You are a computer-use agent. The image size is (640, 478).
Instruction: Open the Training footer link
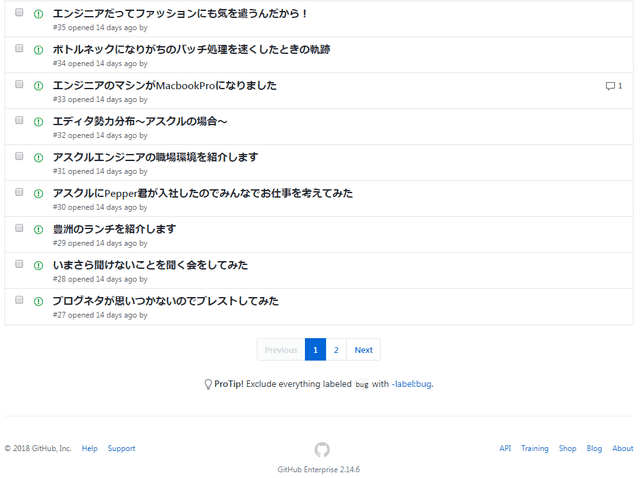pos(535,449)
